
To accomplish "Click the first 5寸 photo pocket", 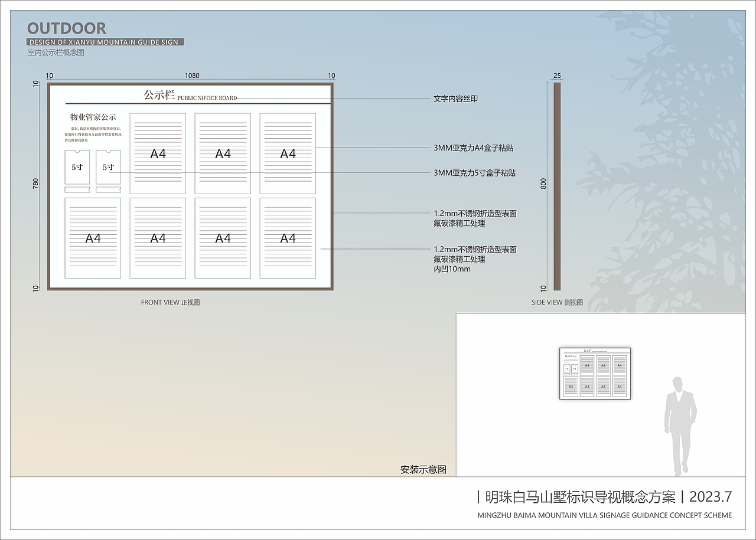I will [76, 166].
